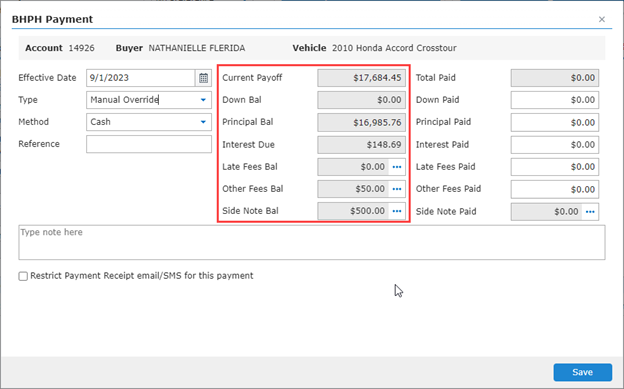Click the BHPH Payment dialog title

pyautogui.click(x=53, y=19)
